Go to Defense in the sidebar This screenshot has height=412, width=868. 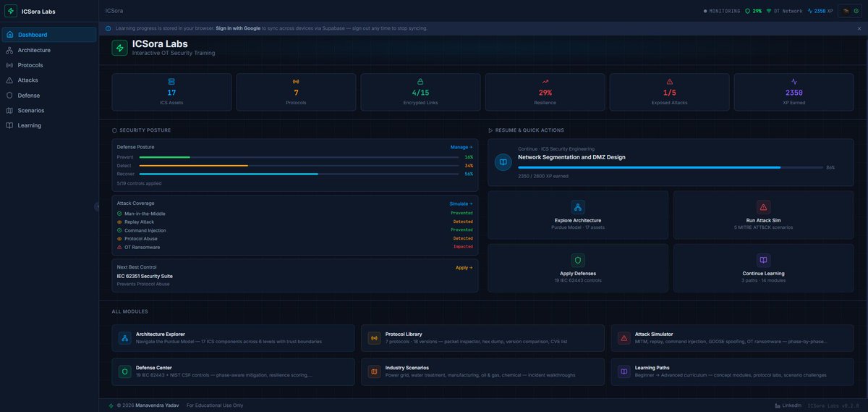point(49,96)
